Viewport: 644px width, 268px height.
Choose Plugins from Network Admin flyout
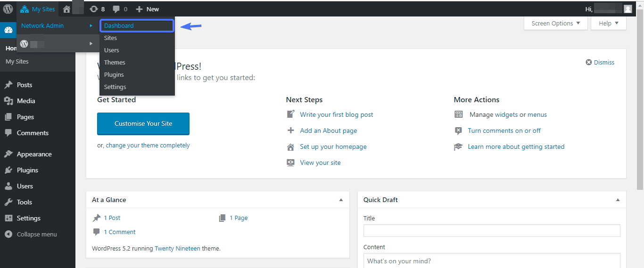[114, 74]
